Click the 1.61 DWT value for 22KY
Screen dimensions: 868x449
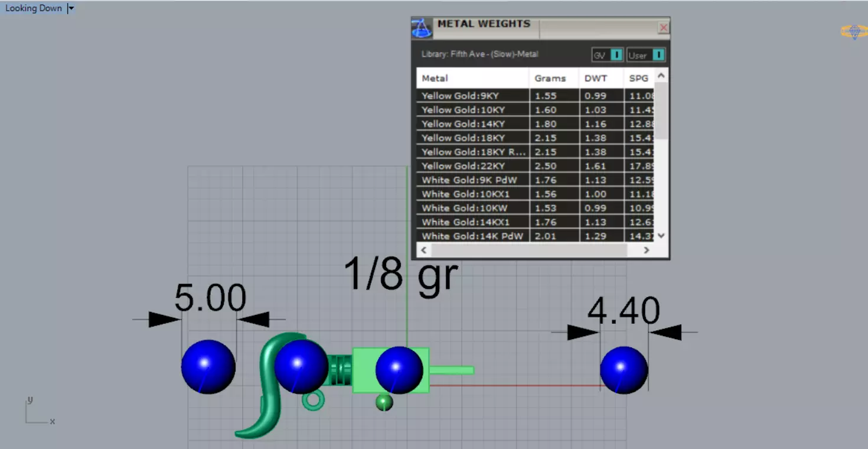tap(595, 166)
